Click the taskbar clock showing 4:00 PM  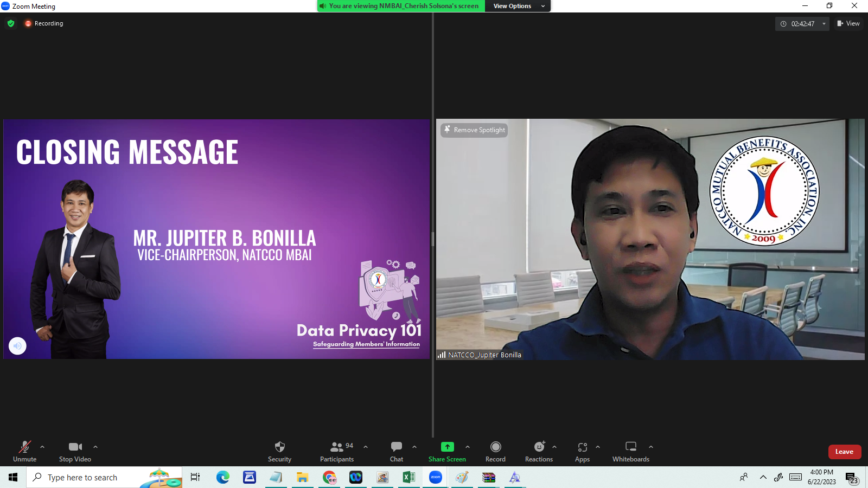point(821,477)
